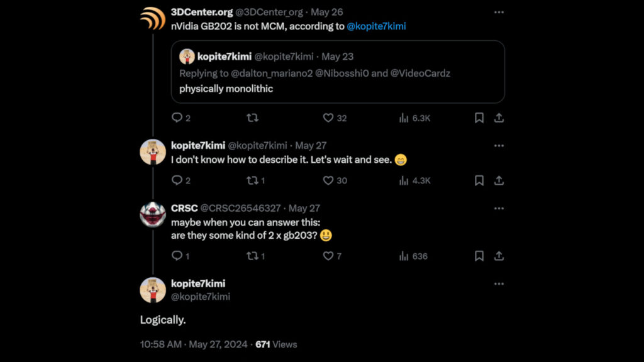The image size is (644, 362).
Task: Open more options on CRSC's tweet
Action: coord(499,208)
